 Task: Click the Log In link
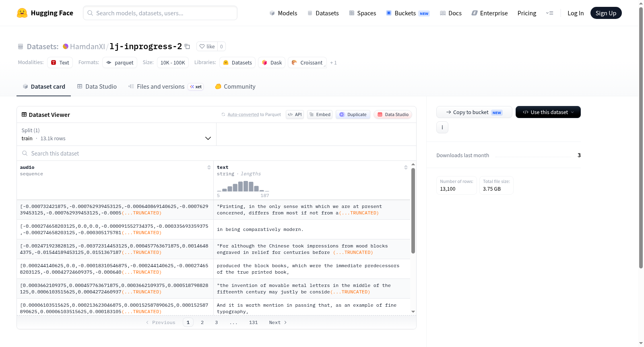[x=576, y=13]
